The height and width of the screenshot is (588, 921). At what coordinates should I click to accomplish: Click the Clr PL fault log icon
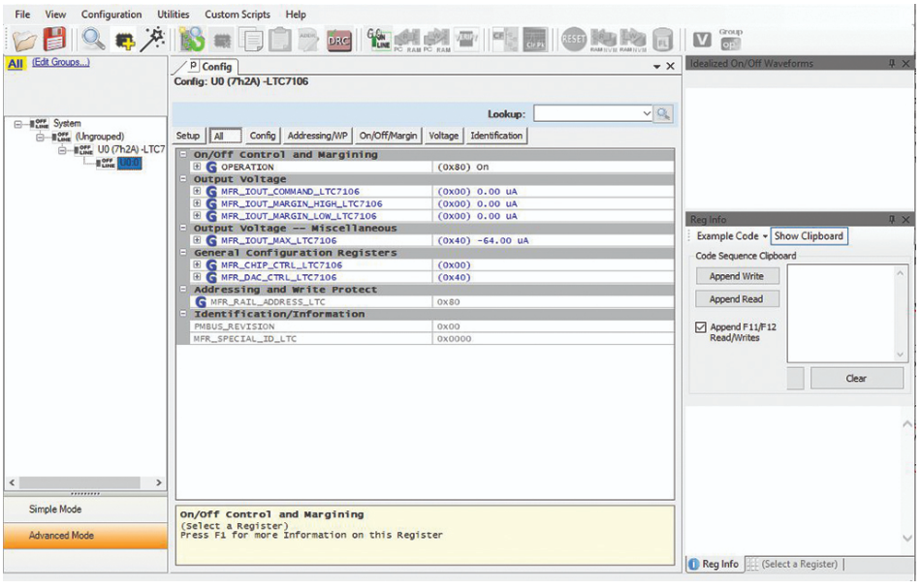533,40
